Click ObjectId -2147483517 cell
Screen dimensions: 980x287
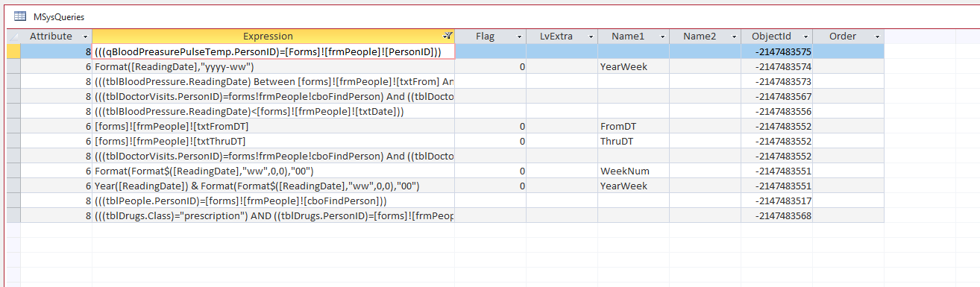(776, 201)
